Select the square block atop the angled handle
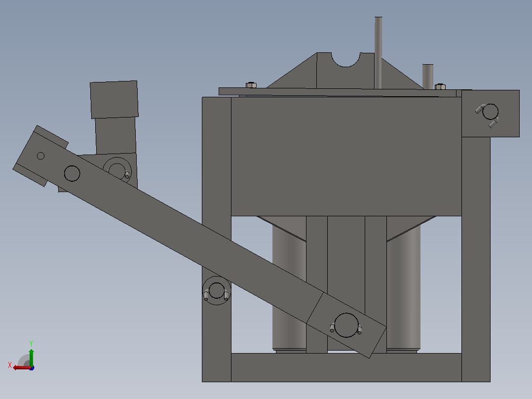 click(x=114, y=99)
